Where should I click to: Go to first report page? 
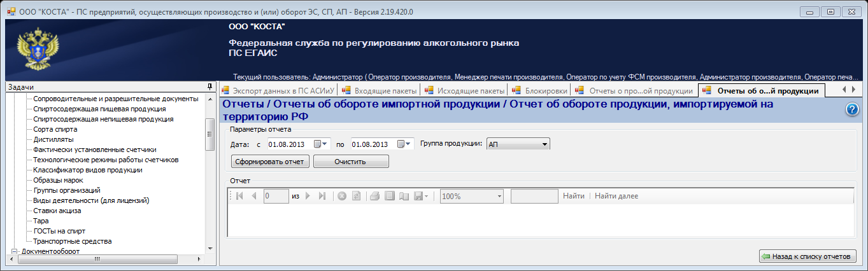[239, 196]
